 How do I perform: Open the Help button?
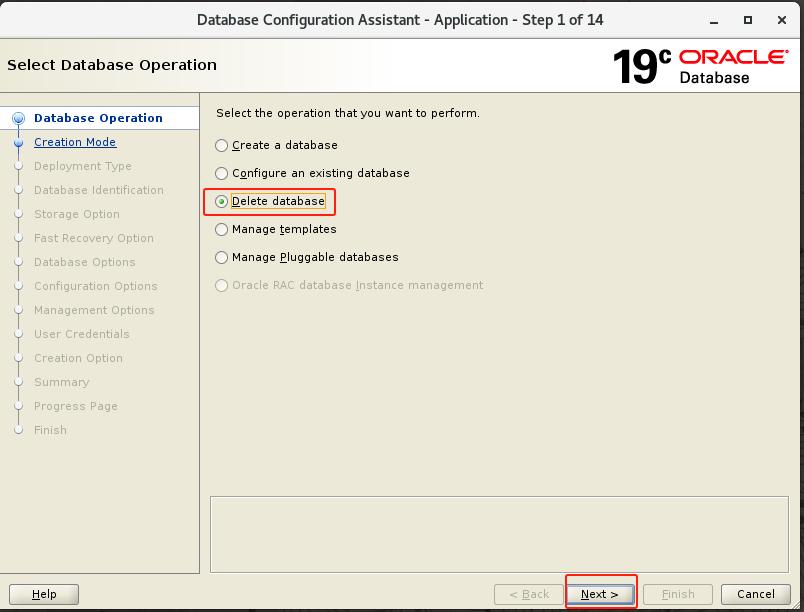(44, 594)
